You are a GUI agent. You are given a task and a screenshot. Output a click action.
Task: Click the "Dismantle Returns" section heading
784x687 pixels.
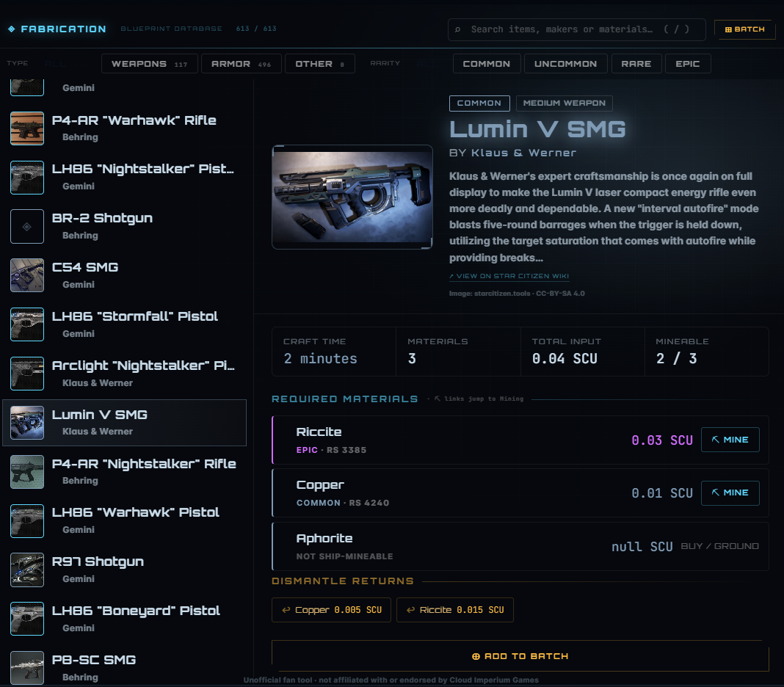[343, 581]
